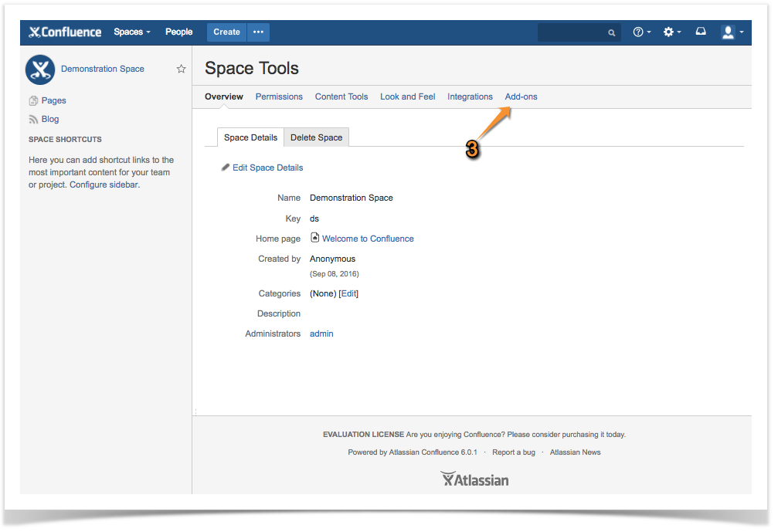Expand the user profile menu
The width and height of the screenshot is (778, 532).
732,32
